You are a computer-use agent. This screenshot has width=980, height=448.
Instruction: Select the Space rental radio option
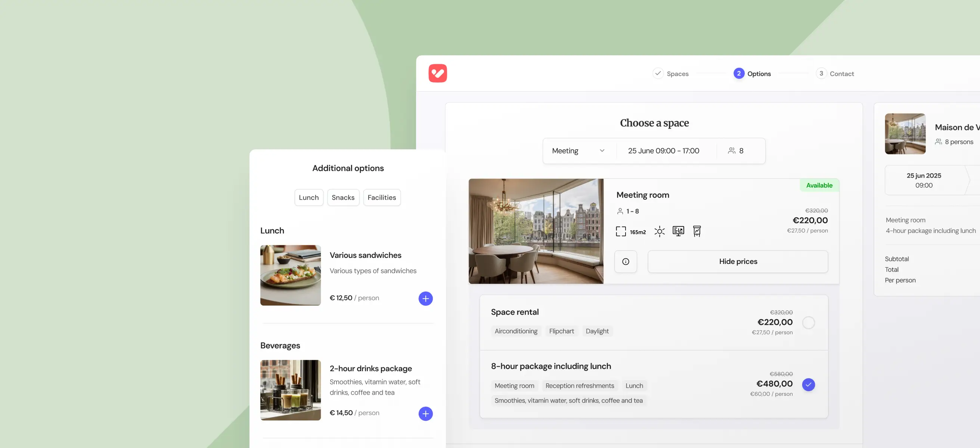809,323
